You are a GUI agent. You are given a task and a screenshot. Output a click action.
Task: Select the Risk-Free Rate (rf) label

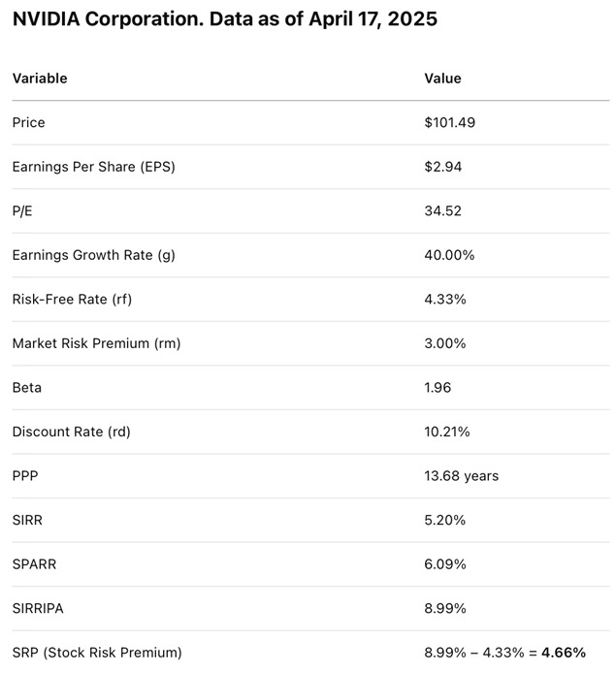click(72, 299)
